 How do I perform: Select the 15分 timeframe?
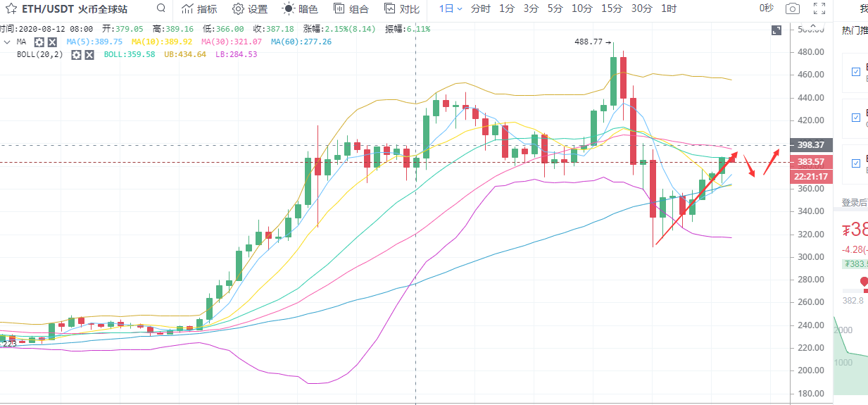[x=611, y=9]
